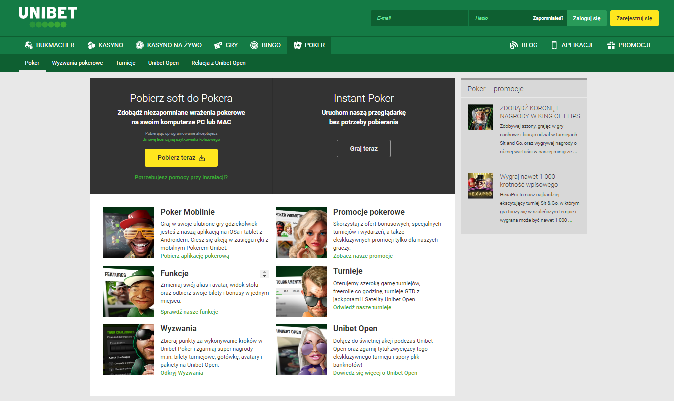Click the first sidebar promotion title link

pos(540,112)
